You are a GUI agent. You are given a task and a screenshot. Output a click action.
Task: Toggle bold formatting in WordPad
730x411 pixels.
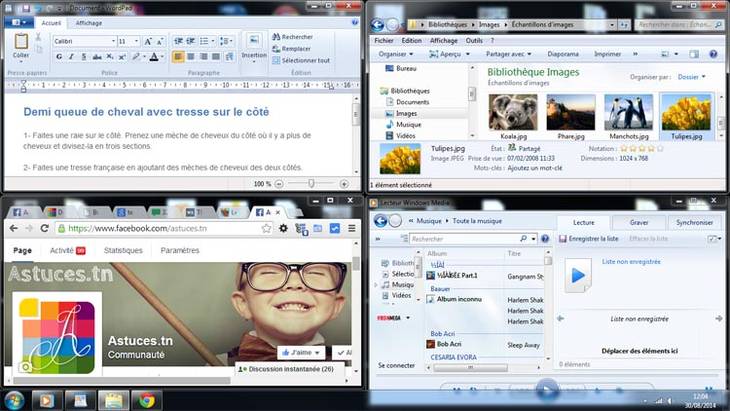pyautogui.click(x=59, y=57)
